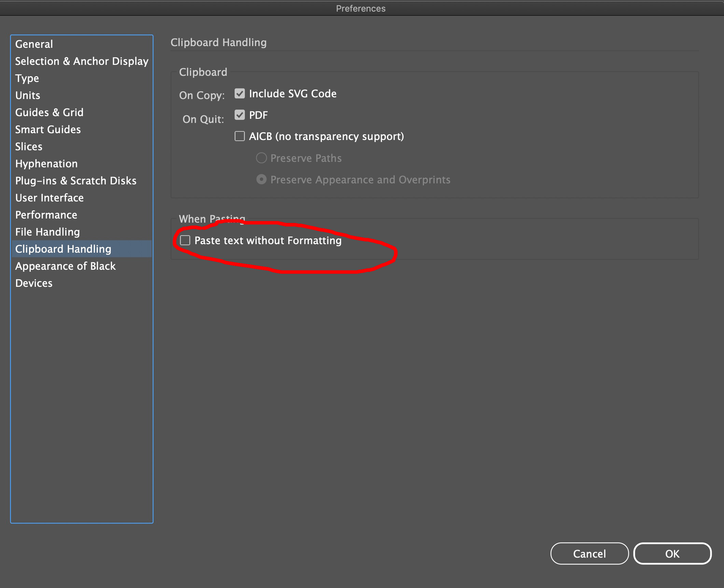
Task: Open the General preferences section
Action: (34, 44)
